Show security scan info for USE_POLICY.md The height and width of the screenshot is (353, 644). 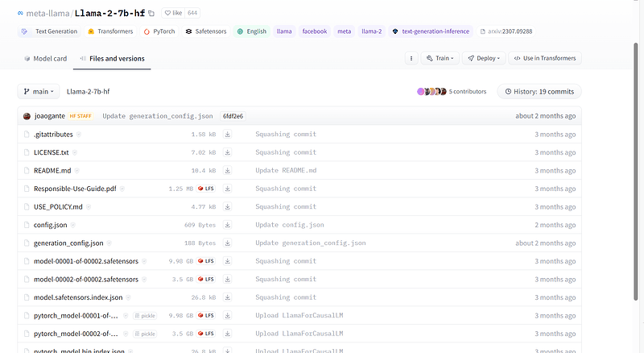[x=89, y=207]
